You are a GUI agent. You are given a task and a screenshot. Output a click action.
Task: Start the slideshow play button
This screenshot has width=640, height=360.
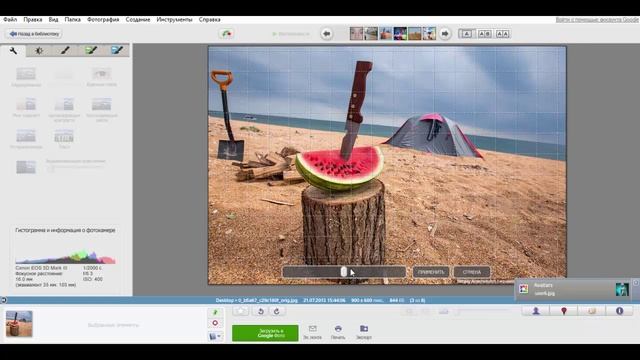(x=291, y=34)
